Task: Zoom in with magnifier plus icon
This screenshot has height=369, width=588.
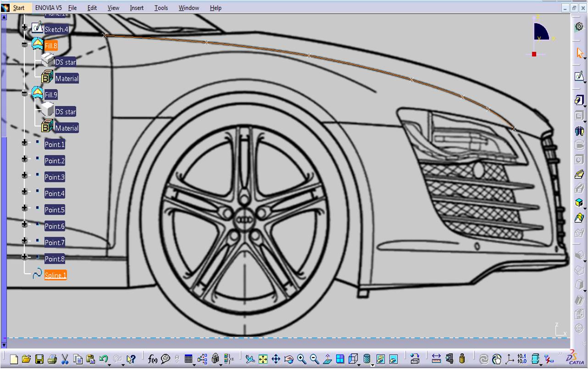Action: coord(302,359)
